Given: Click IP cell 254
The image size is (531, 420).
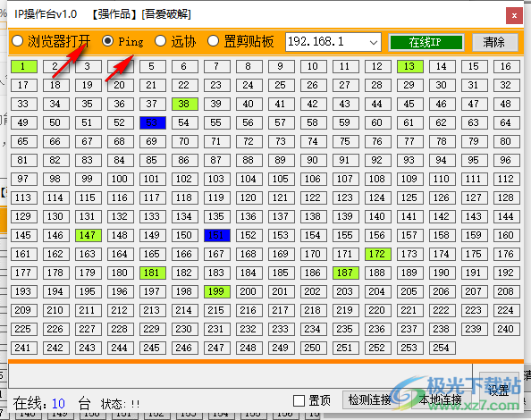Looking at the screenshot, I should [x=442, y=348].
